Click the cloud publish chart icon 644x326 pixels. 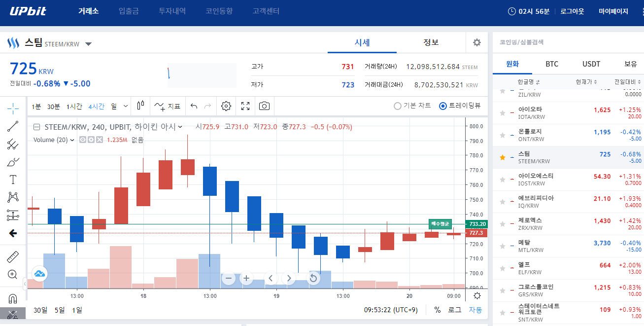pyautogui.click(x=39, y=273)
